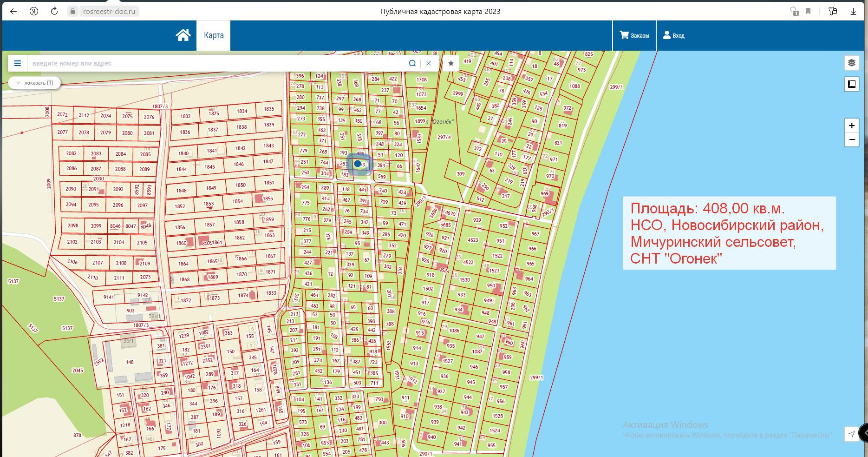This screenshot has width=868, height=457.
Task: Focus the cadastral number search field
Action: [x=214, y=63]
